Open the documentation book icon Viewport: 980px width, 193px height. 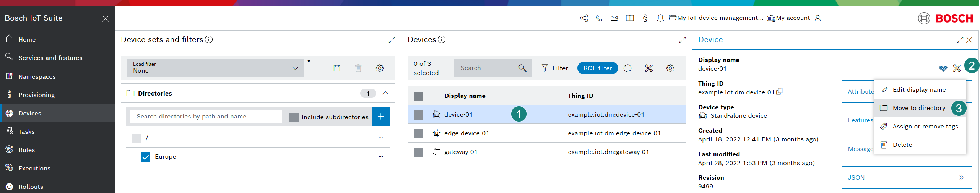click(630, 18)
